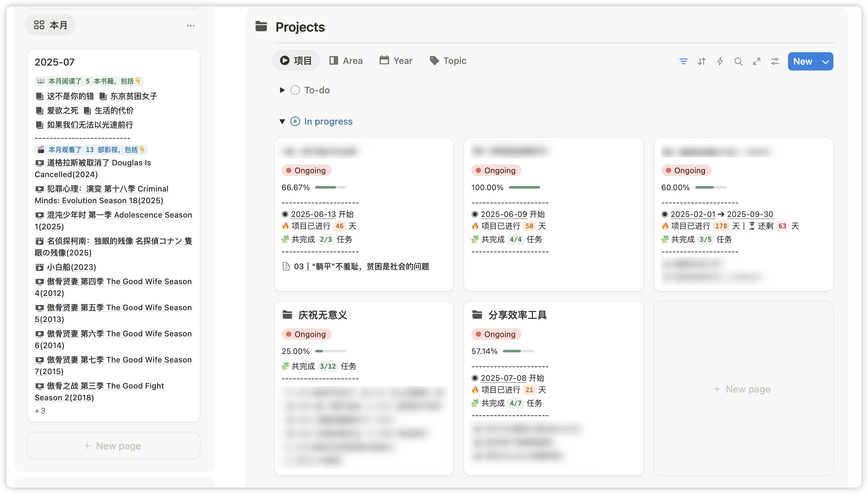Click New page below 2025-07 card
This screenshot has width=868, height=494.
pos(113,445)
